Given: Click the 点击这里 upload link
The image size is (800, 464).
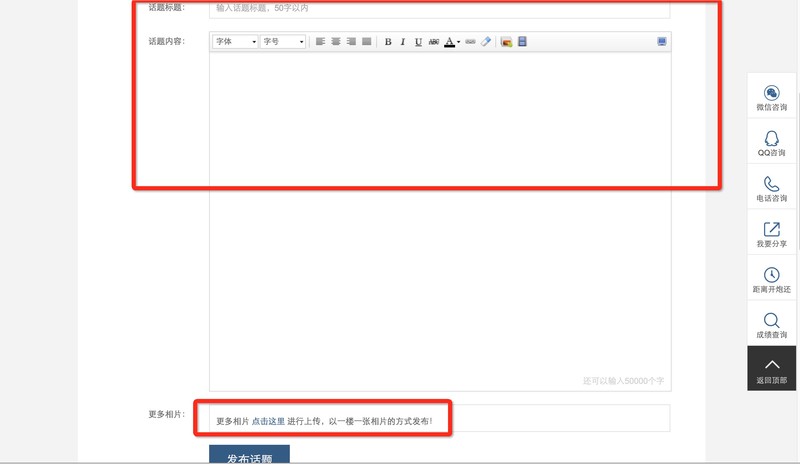Looking at the screenshot, I should click(x=268, y=421).
